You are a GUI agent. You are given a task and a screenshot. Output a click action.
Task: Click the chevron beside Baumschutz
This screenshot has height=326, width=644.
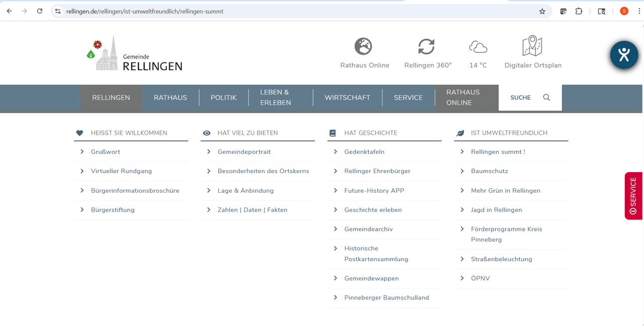462,171
